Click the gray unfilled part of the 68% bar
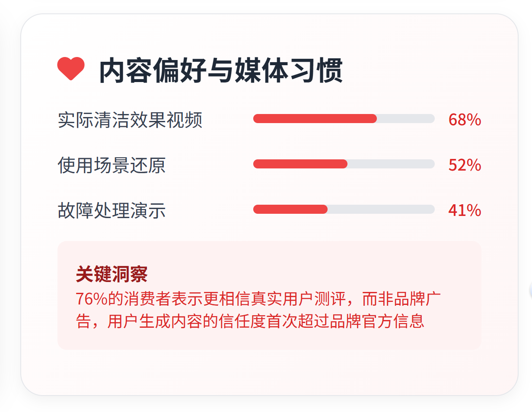532x412 pixels. pos(405,119)
